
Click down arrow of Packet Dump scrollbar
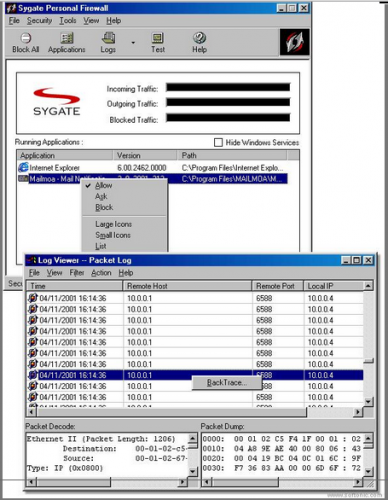pyautogui.click(x=368, y=471)
